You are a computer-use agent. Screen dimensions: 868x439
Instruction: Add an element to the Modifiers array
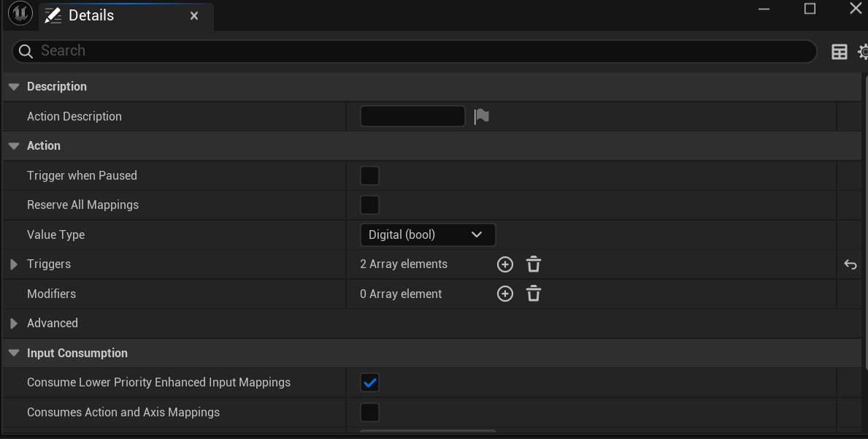pyautogui.click(x=505, y=294)
